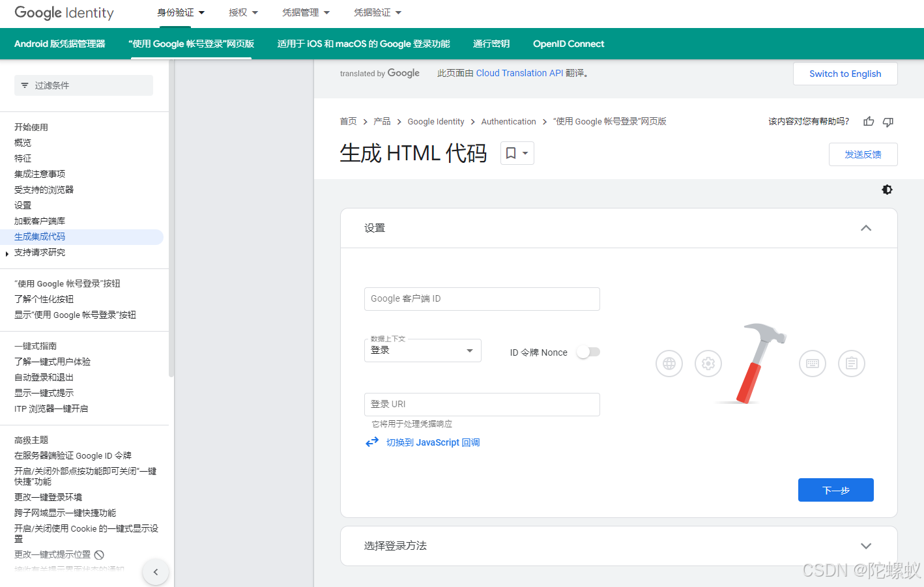Open 概览 in the sidebar
Viewport: 924px width, 587px height.
[23, 143]
